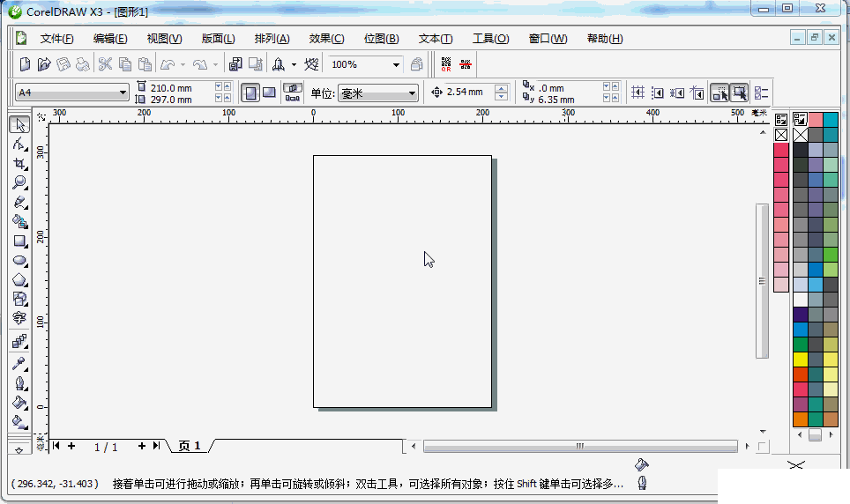Click the QR code toolbar icon

(446, 64)
